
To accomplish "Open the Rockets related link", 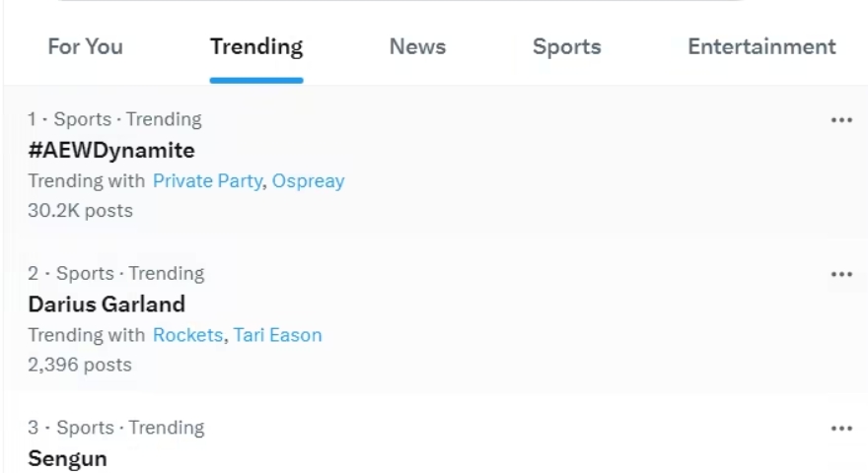I will (x=187, y=335).
